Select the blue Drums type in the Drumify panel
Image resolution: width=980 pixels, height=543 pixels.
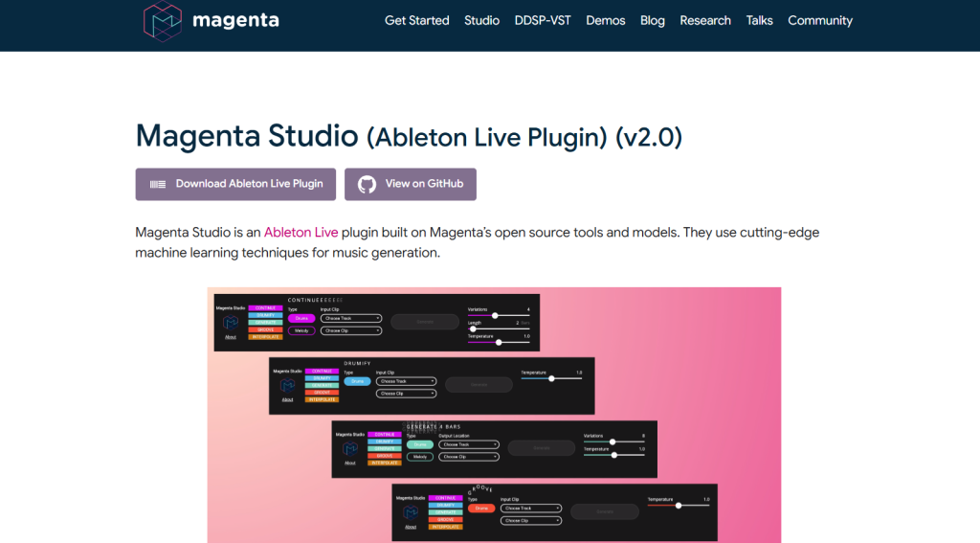[x=357, y=381]
